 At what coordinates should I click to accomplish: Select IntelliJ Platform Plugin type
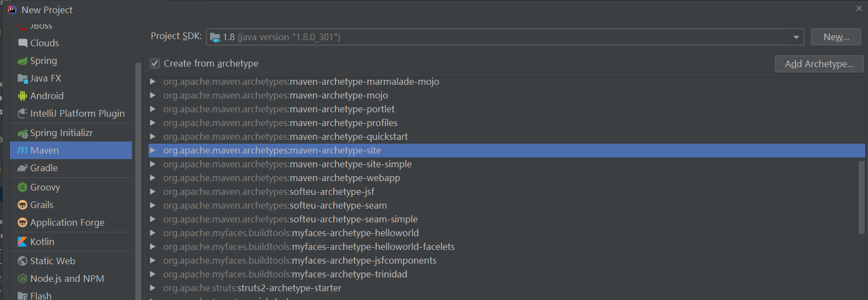71,113
